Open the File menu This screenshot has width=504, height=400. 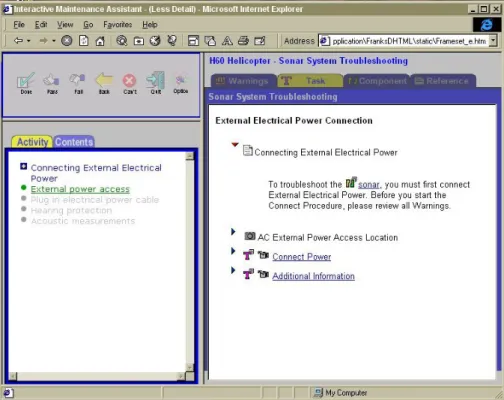pos(19,25)
